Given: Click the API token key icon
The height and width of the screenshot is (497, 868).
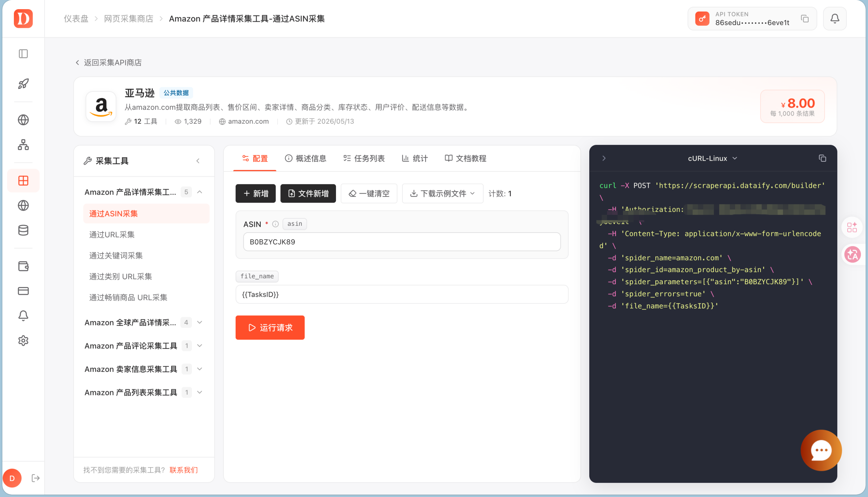Looking at the screenshot, I should pos(703,18).
